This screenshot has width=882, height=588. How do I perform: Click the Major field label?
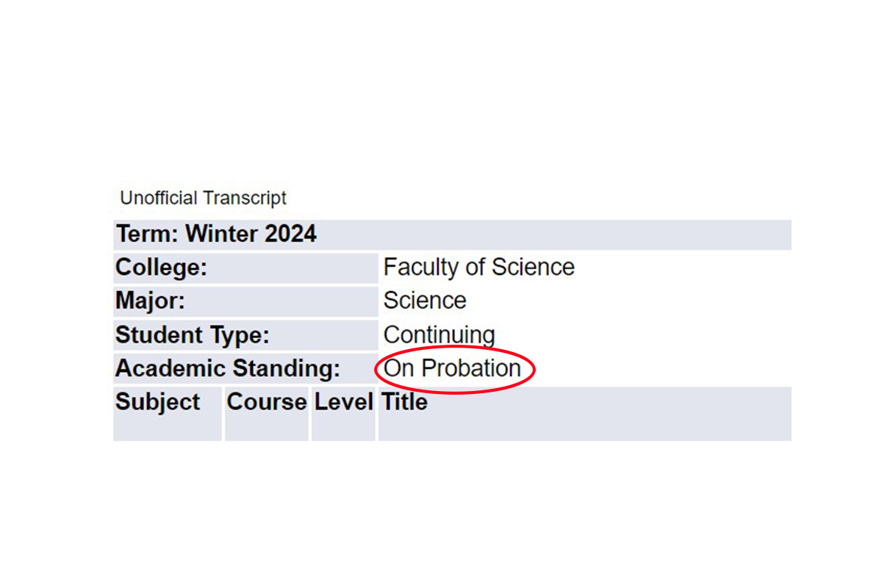point(150,301)
